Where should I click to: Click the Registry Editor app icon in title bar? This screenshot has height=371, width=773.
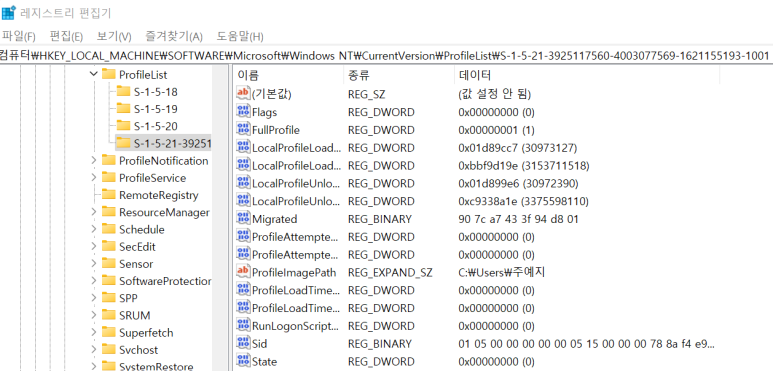tap(8, 12)
